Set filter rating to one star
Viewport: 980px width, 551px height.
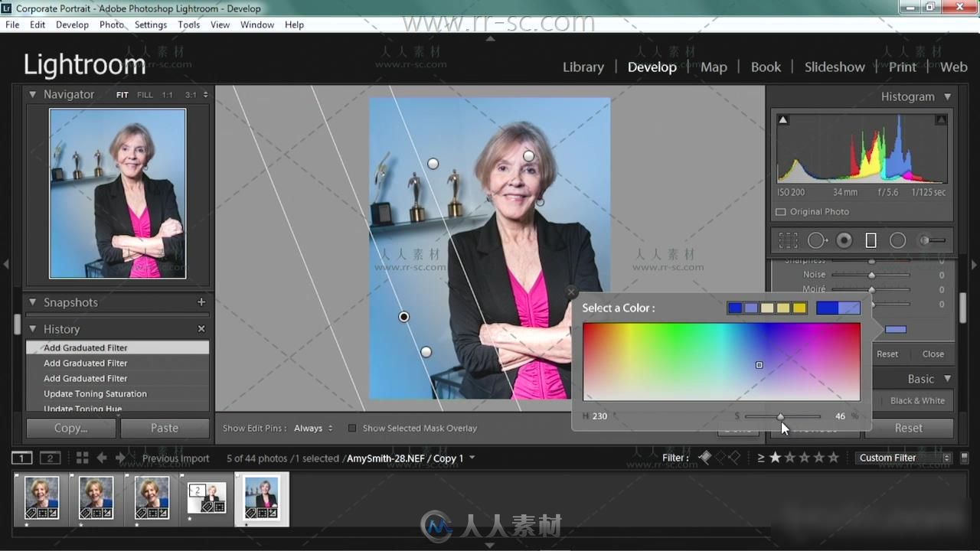776,458
